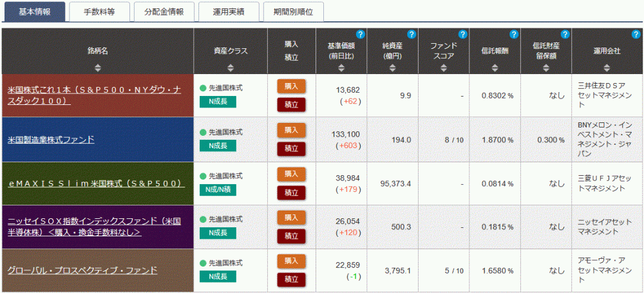Open 米国製造業株式ファンド fund link

click(x=51, y=139)
